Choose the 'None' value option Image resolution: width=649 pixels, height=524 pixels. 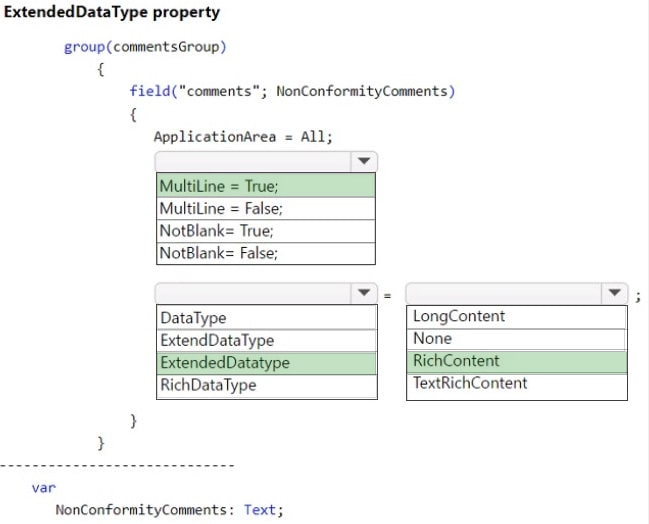tap(516, 338)
